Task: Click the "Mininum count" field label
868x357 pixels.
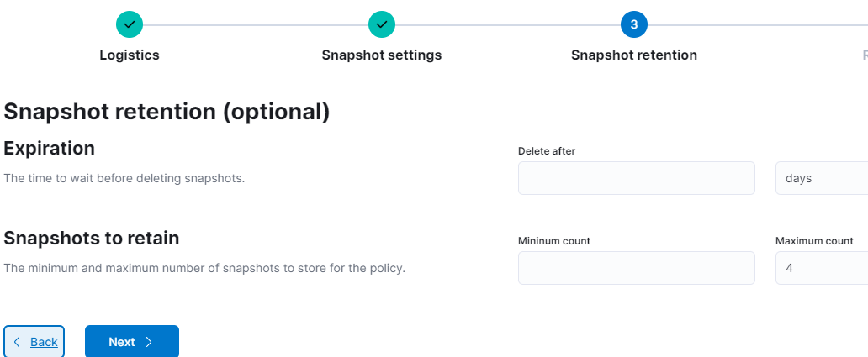Action: point(554,241)
